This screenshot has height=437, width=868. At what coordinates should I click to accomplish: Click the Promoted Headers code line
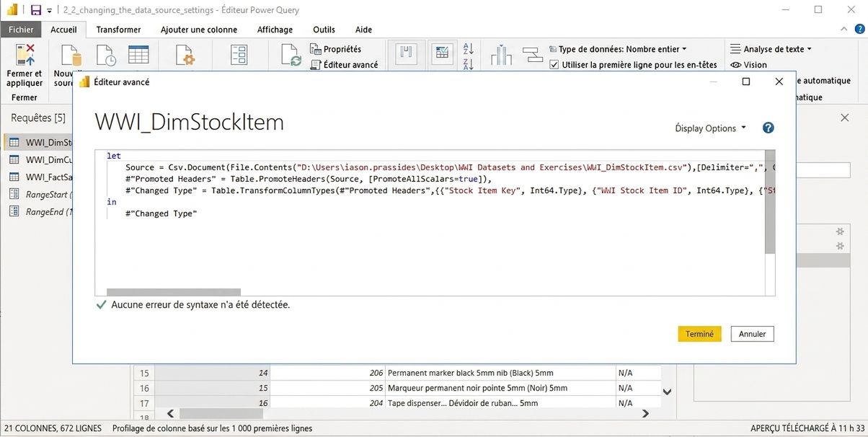(x=309, y=179)
